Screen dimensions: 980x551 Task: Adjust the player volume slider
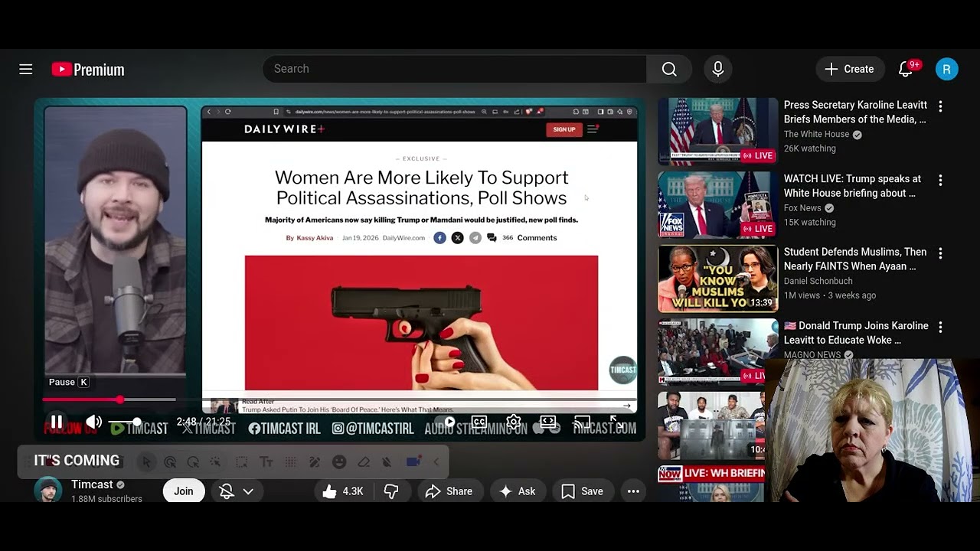point(125,422)
